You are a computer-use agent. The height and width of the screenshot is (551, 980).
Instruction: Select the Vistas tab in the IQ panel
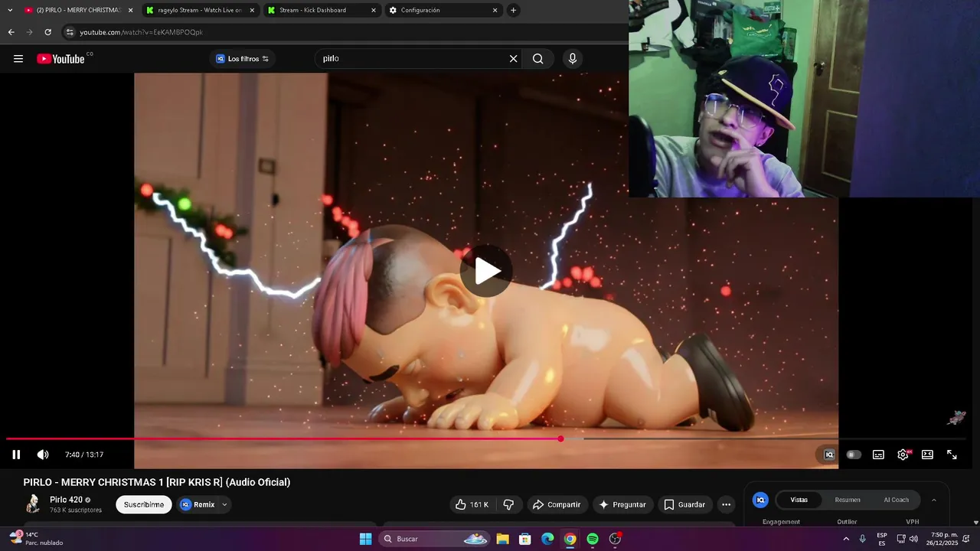[799, 500]
